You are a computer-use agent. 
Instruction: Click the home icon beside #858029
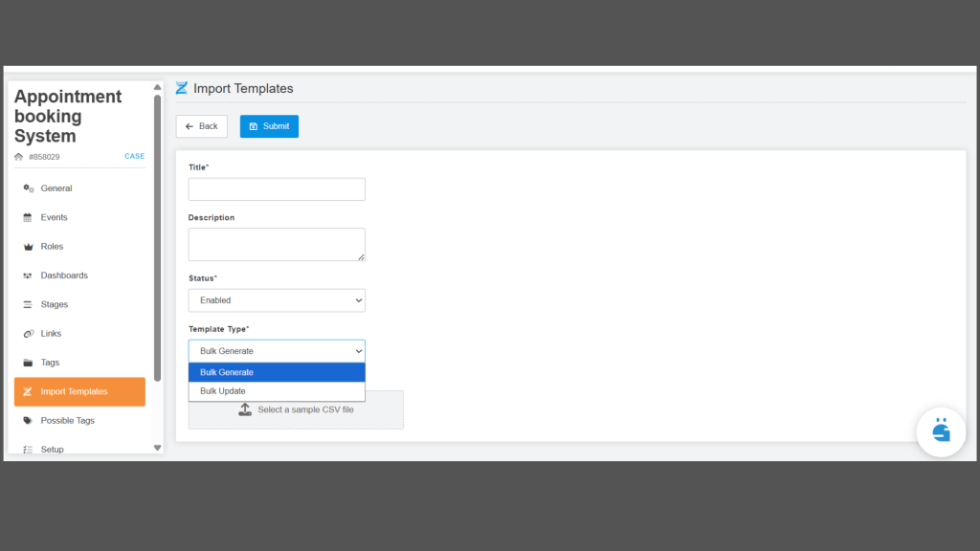point(19,157)
